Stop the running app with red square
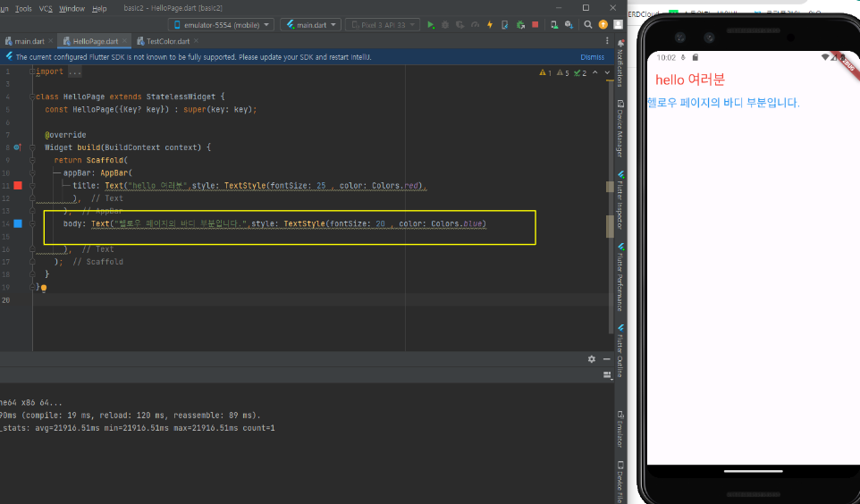Screen dimensions: 860x504 coord(535,25)
